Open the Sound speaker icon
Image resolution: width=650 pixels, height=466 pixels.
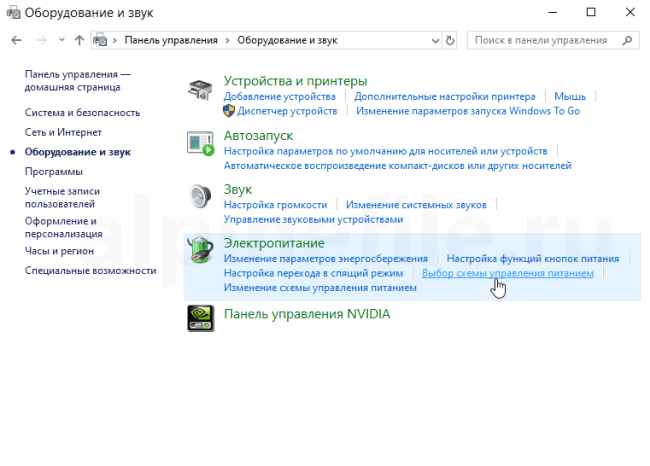coord(200,196)
